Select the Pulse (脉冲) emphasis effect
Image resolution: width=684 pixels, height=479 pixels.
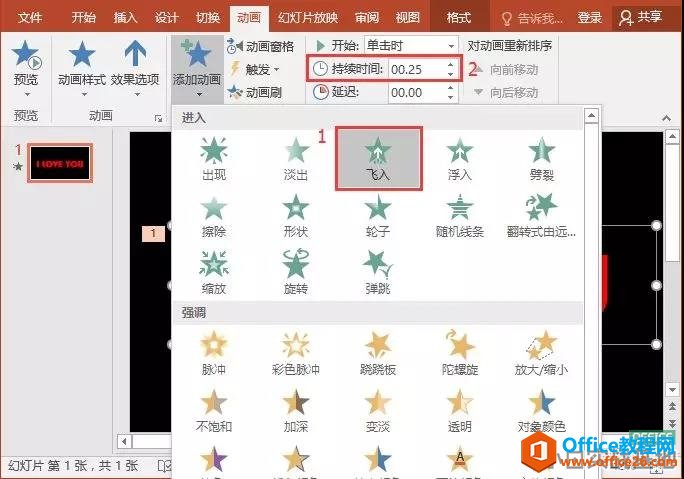(x=214, y=353)
